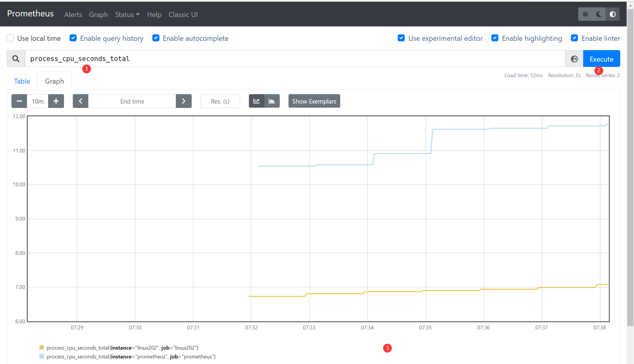The width and height of the screenshot is (634, 364).
Task: Select the linux202 series legend label
Action: pos(122,348)
